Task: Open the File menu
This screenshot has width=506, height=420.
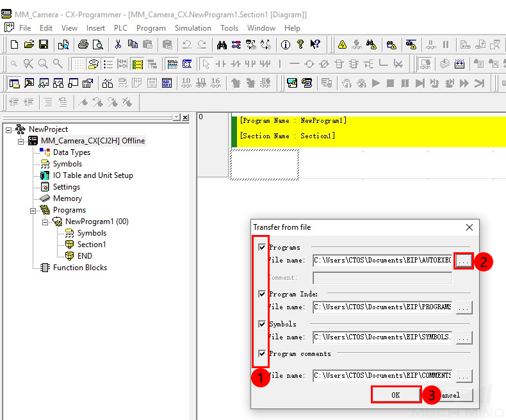Action: (25, 28)
